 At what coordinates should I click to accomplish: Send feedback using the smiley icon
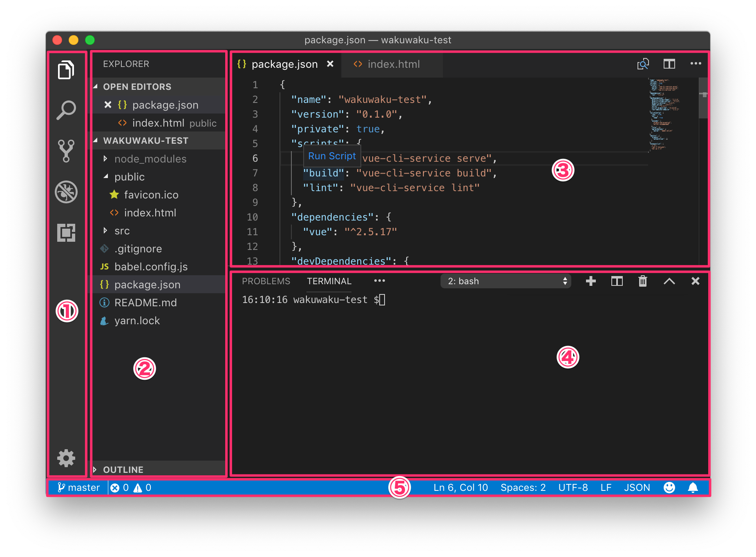(669, 487)
